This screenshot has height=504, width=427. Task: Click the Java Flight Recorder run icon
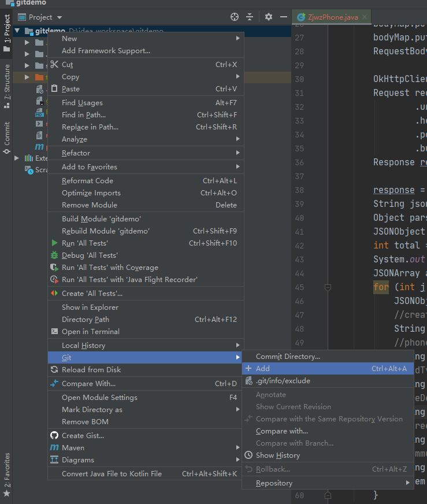54,280
